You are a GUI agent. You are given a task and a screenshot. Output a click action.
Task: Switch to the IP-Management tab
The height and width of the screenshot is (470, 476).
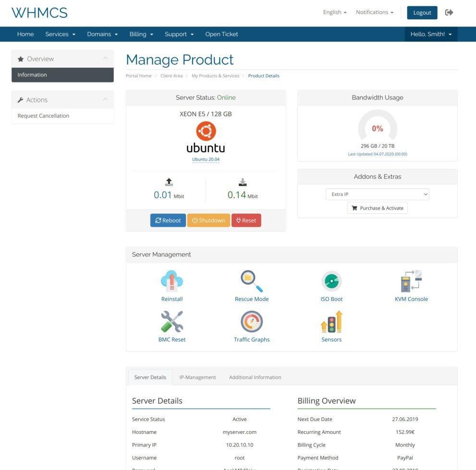click(197, 377)
